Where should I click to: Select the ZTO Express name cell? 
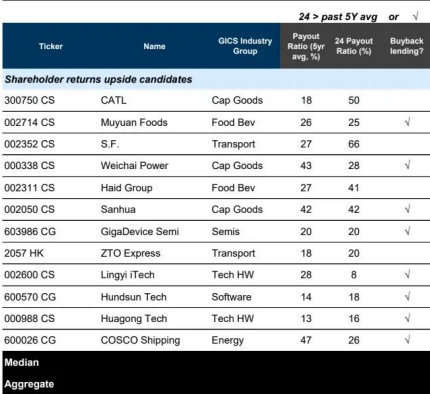point(130,253)
